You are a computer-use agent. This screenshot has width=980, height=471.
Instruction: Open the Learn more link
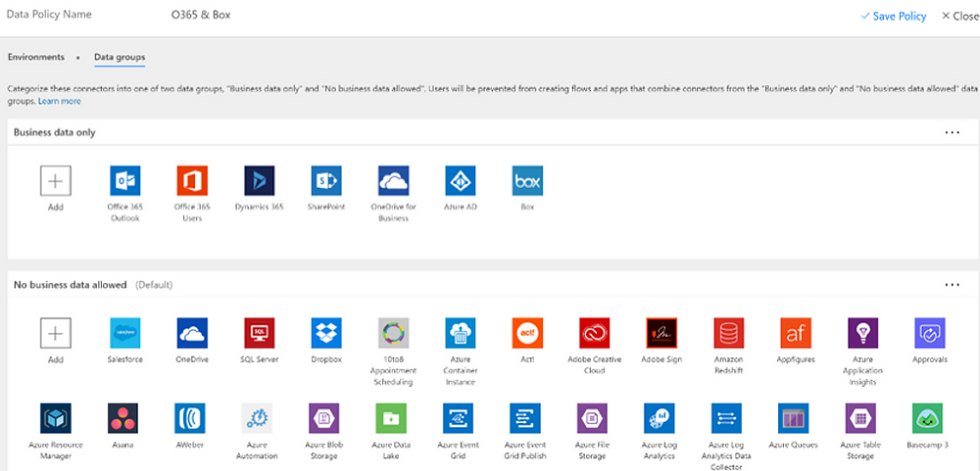pyautogui.click(x=60, y=101)
